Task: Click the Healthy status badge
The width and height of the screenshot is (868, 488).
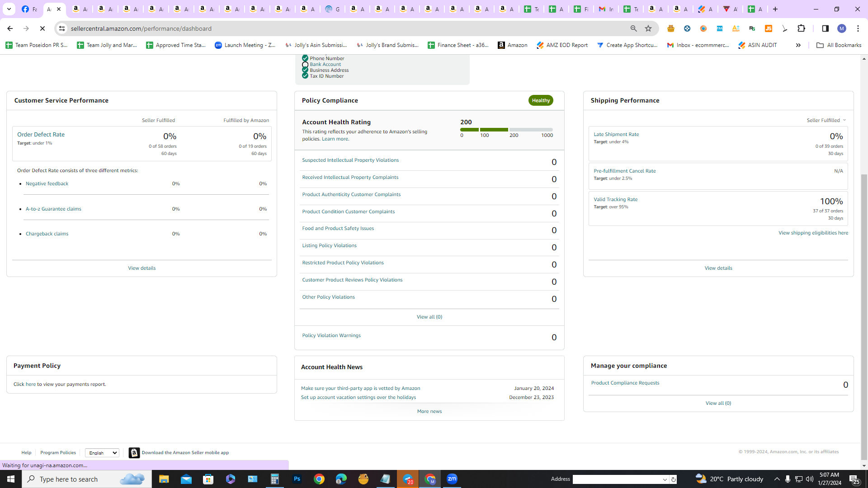Action: coord(541,100)
